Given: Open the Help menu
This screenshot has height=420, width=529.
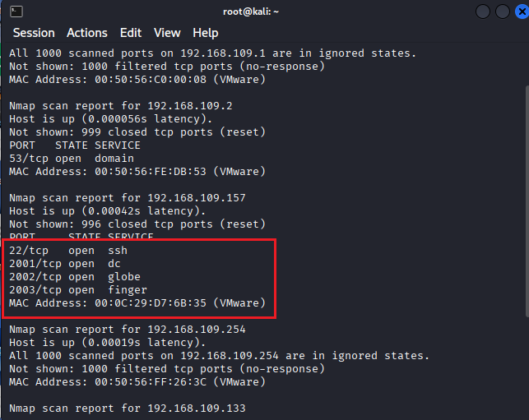Looking at the screenshot, I should point(206,33).
